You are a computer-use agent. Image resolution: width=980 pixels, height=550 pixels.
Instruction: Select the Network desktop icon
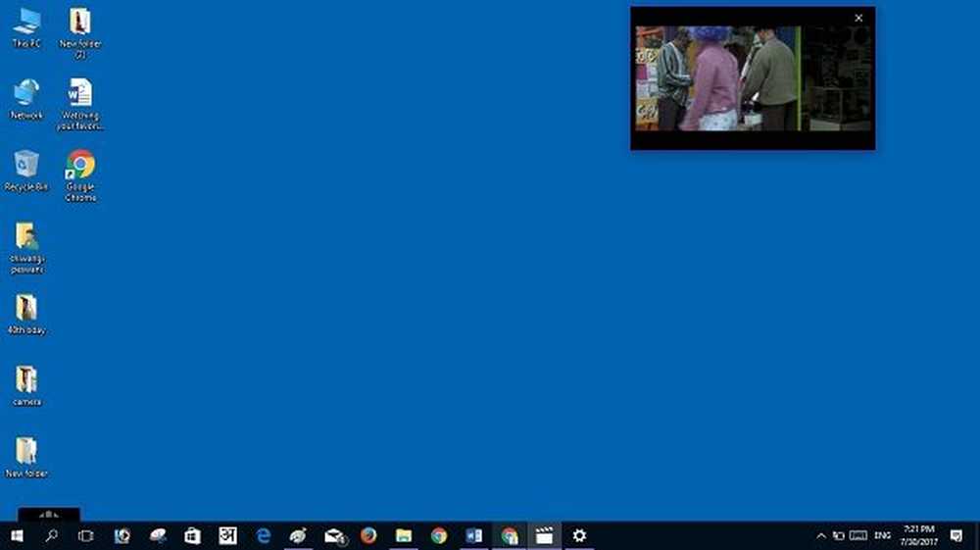point(26,99)
